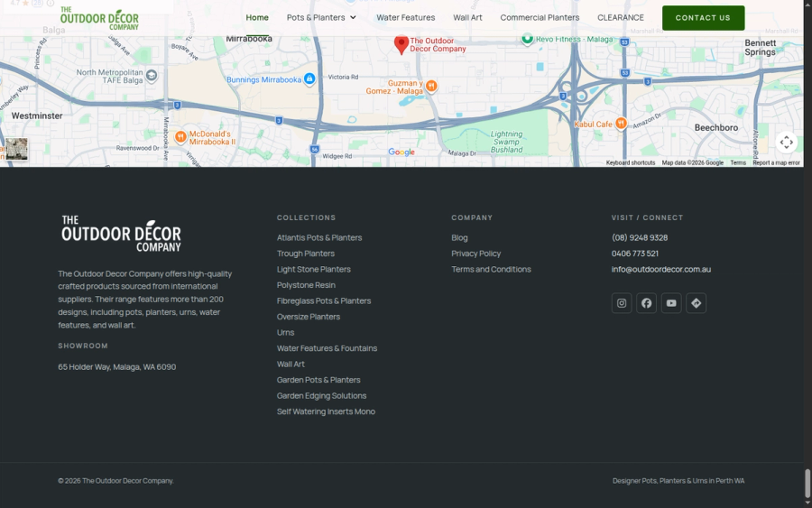Open the Self Watering Inserts Mono link
Screen dimensions: 812x508
tap(326, 411)
